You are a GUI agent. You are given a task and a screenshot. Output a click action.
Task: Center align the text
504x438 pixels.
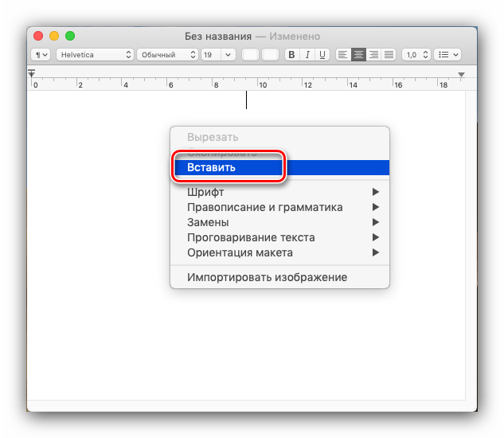point(358,55)
